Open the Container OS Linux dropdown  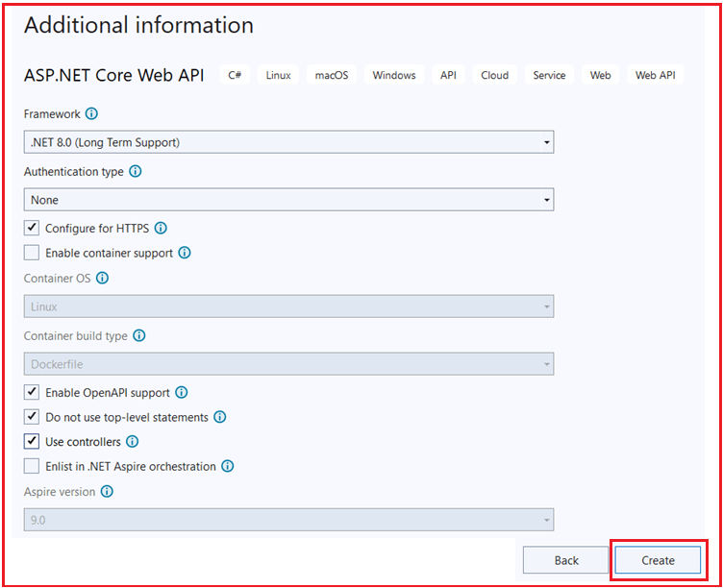288,306
